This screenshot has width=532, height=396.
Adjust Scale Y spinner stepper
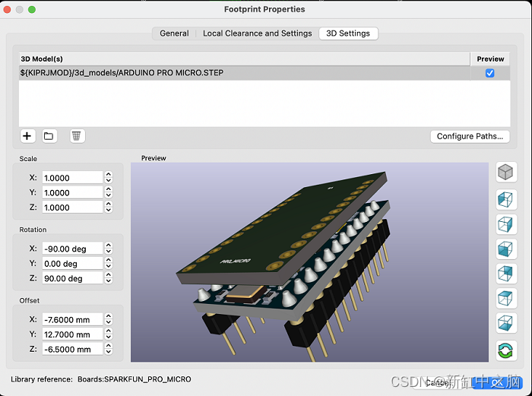tap(109, 192)
